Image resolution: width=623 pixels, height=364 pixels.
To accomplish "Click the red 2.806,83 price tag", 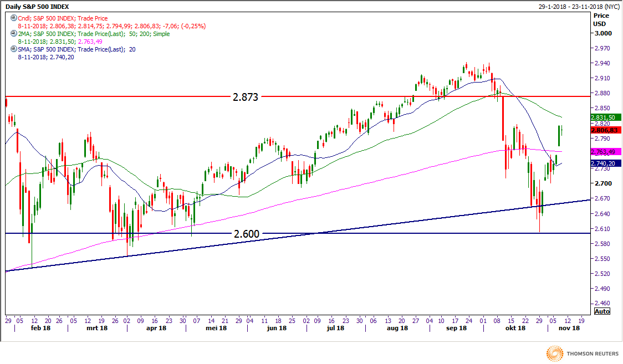I will click(605, 130).
